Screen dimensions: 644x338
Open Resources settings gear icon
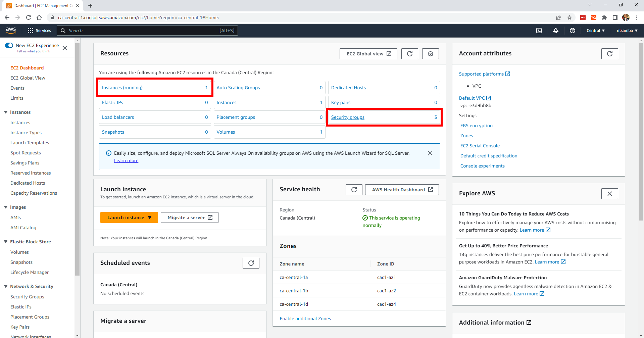[431, 54]
